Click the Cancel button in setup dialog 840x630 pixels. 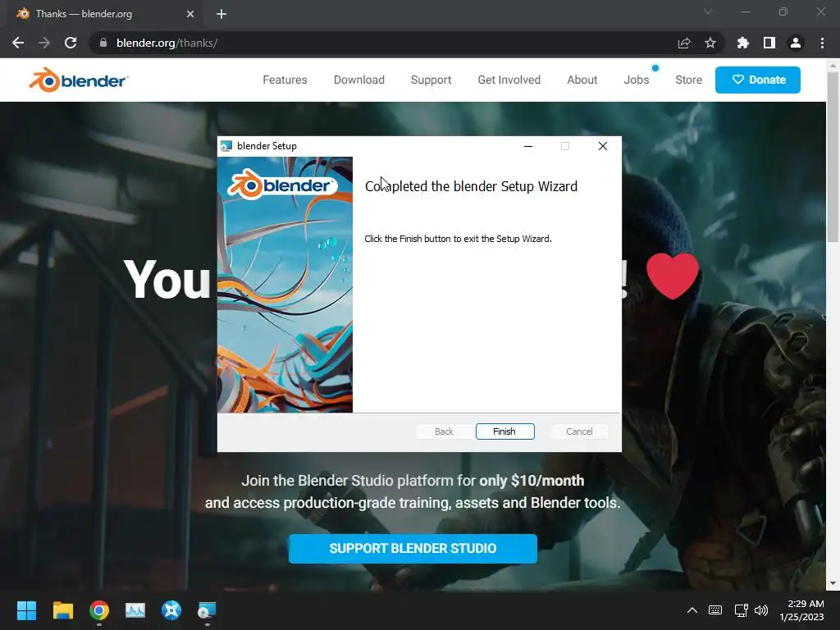point(579,431)
